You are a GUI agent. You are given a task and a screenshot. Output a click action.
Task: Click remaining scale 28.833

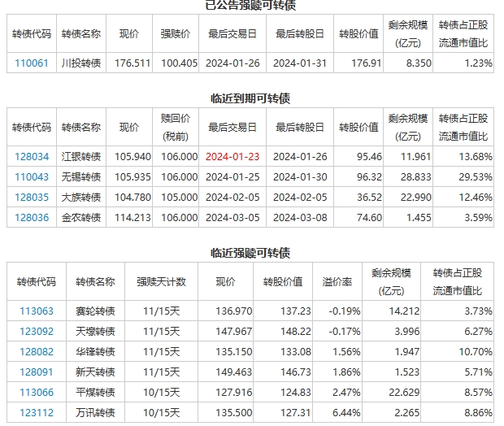(x=416, y=177)
